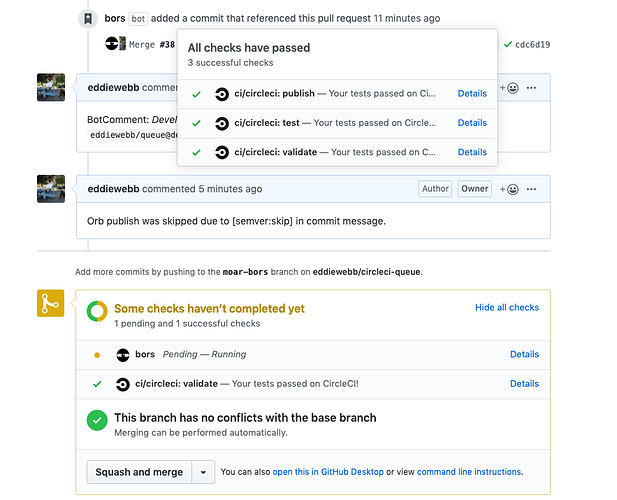Viewport: 617px width, 500px height.
Task: Click the CircleCI icon beside publish check
Action: [x=222, y=93]
